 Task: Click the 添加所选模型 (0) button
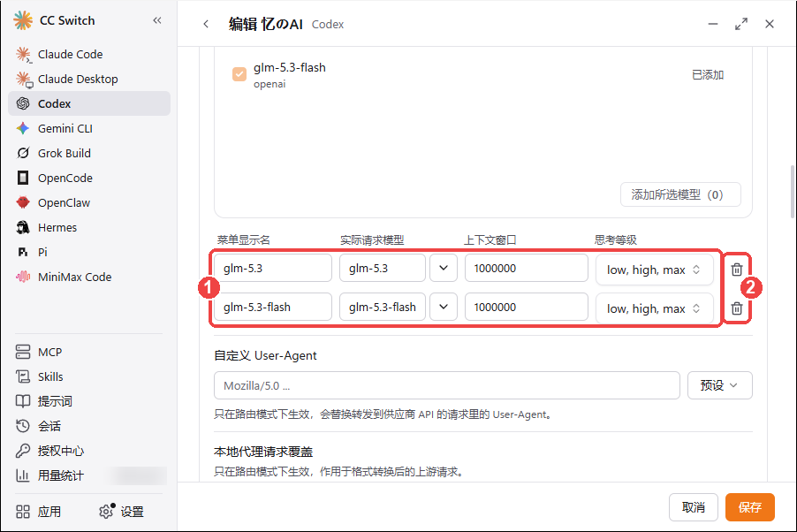click(x=680, y=194)
